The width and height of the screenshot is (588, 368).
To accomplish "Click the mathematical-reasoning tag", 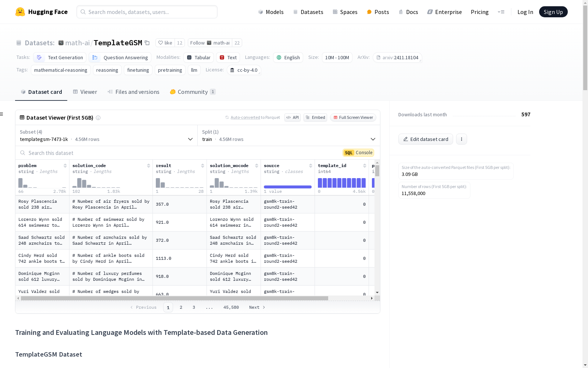I will coord(61,70).
